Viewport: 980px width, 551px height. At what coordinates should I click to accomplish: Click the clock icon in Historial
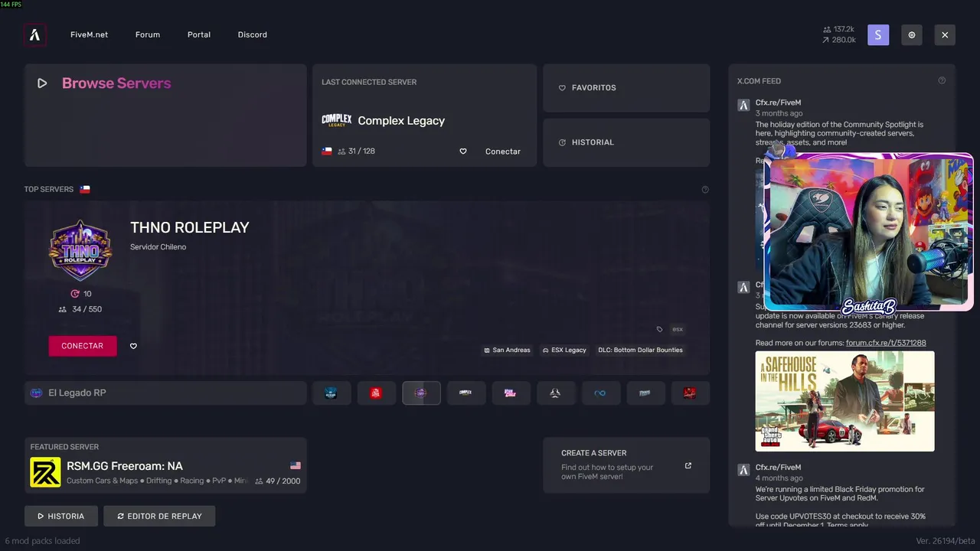tap(562, 142)
